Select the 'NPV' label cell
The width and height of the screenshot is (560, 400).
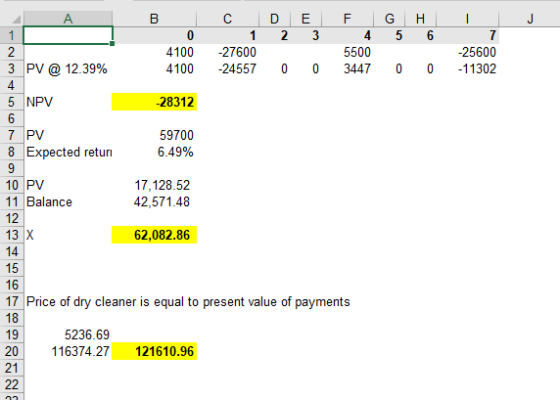pos(68,102)
